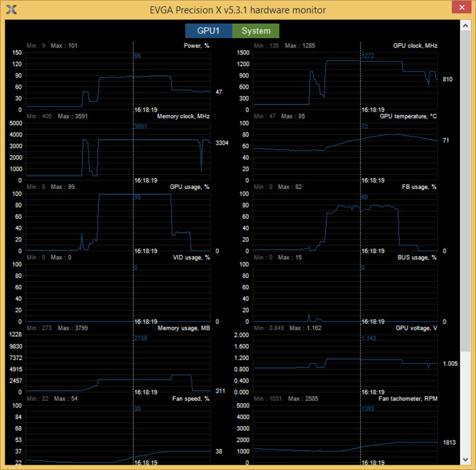Click the 'Max : 15' BUS usage label
The height and width of the screenshot is (470, 476).
point(290,258)
